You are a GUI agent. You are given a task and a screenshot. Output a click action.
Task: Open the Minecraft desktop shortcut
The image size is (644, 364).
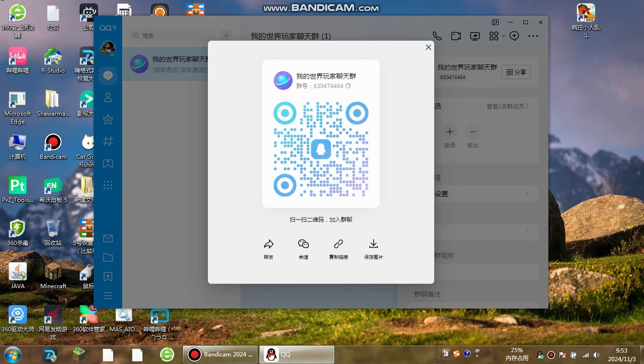click(x=53, y=276)
